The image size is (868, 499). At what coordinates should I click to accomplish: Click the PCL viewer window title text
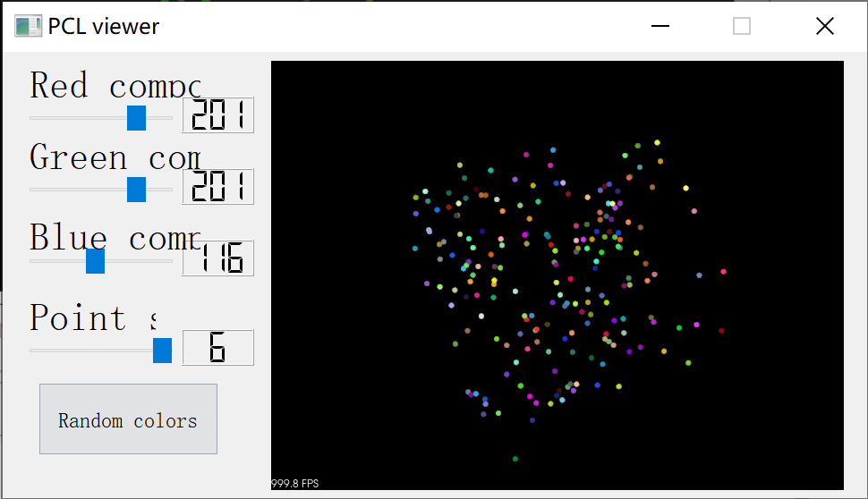pyautogui.click(x=104, y=26)
